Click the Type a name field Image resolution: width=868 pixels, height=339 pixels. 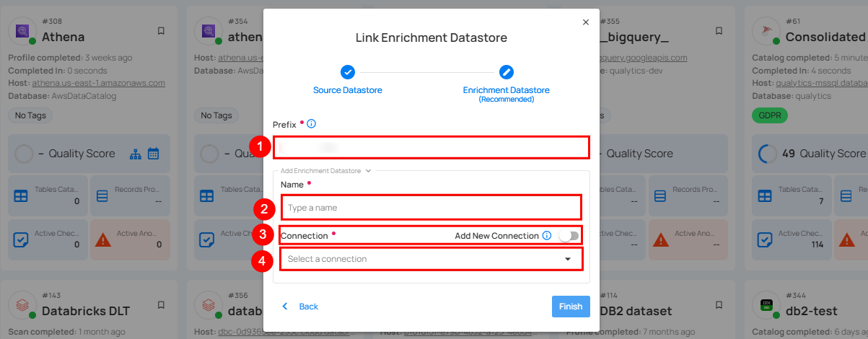point(430,208)
